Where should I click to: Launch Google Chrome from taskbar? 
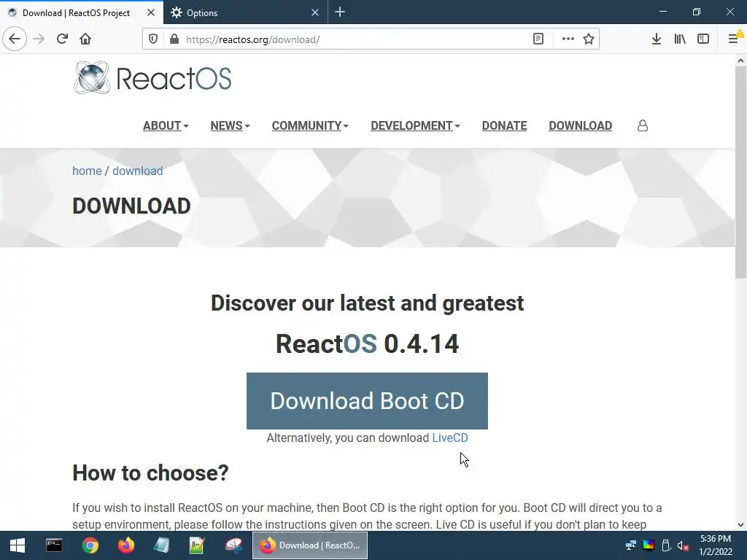coord(90,545)
